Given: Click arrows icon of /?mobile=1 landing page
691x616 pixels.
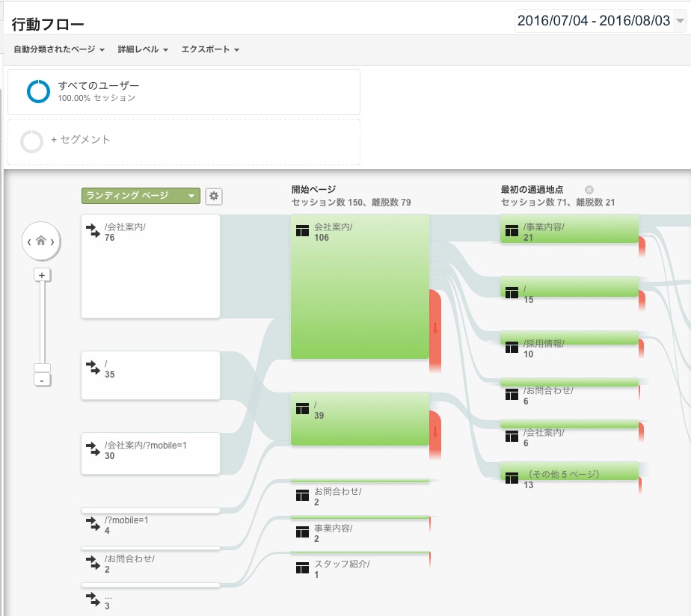Looking at the screenshot, I should tap(93, 524).
